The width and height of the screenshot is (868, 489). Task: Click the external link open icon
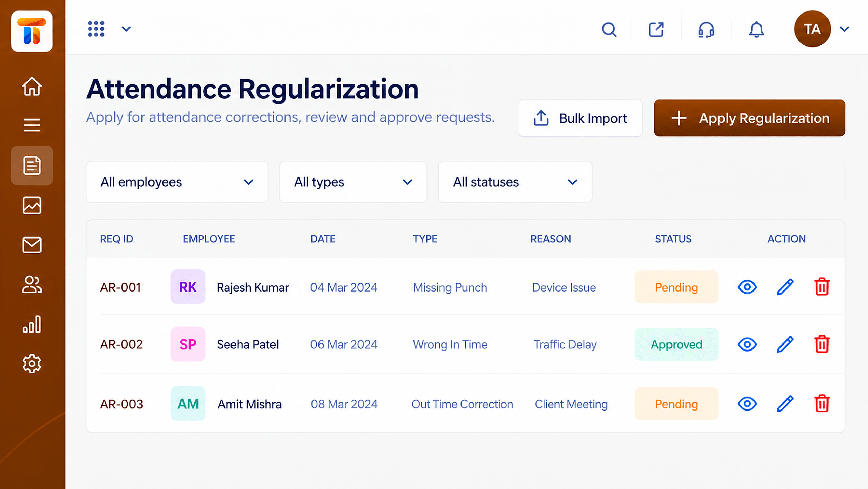656,30
